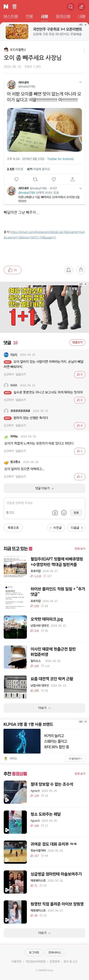Switch to the 동영상뿜 tab

63,17
